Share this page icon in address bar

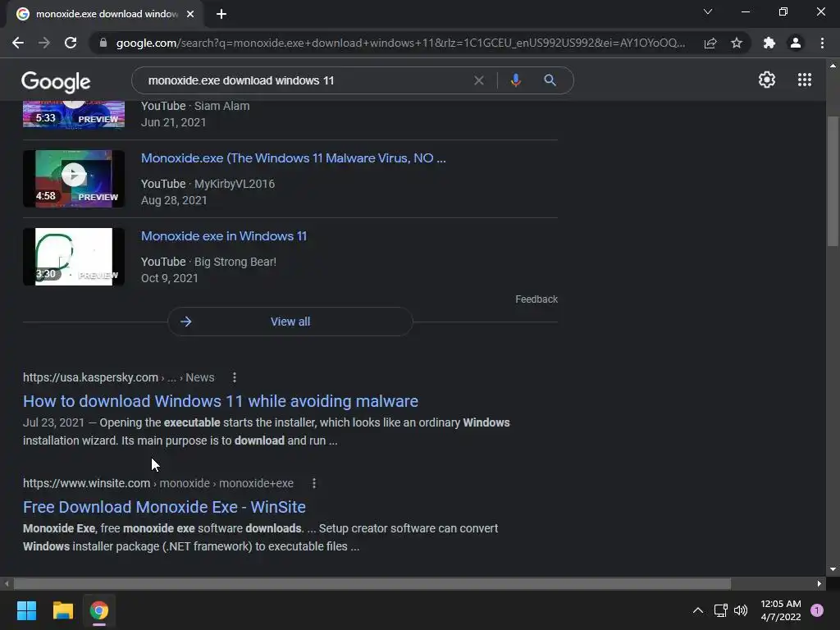click(710, 43)
